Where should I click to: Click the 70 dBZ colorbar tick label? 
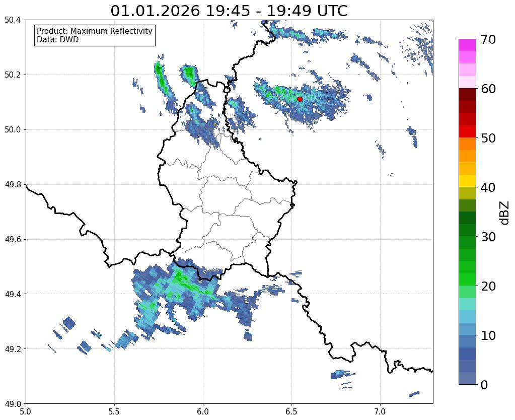pos(488,39)
